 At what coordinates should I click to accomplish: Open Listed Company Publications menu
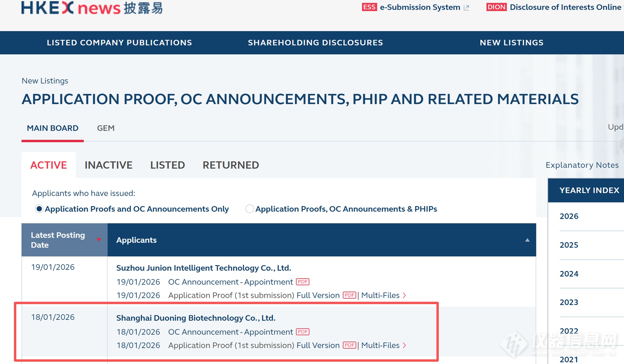[x=119, y=43]
